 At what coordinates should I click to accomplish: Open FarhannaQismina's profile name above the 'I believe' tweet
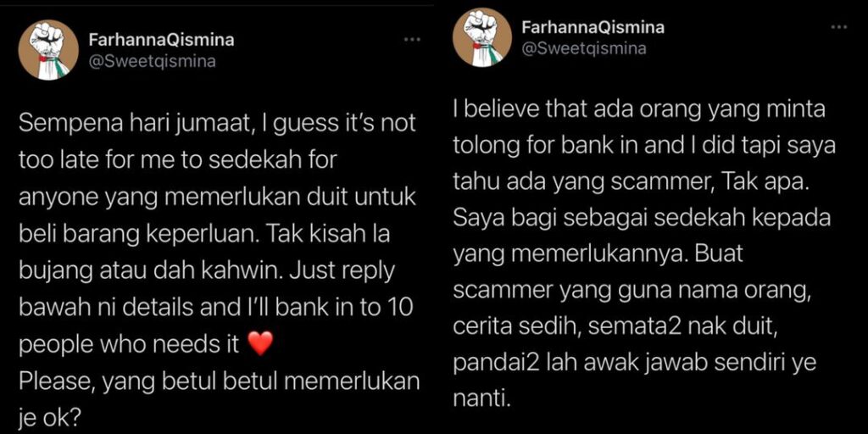click(593, 27)
